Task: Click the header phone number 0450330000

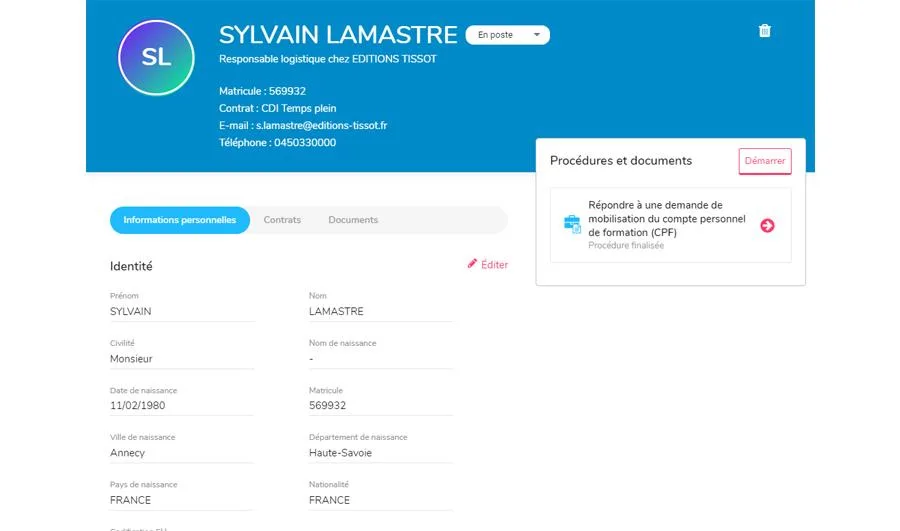Action: click(x=305, y=142)
